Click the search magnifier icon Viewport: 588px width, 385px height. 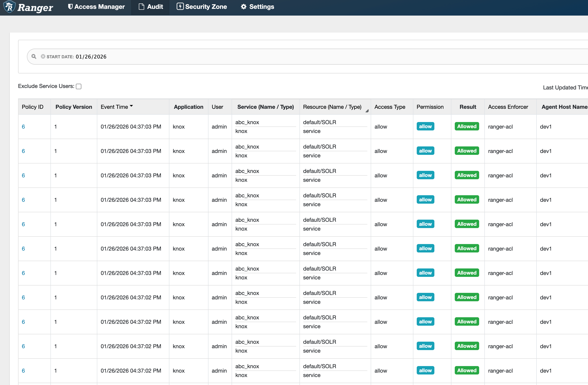(x=34, y=57)
